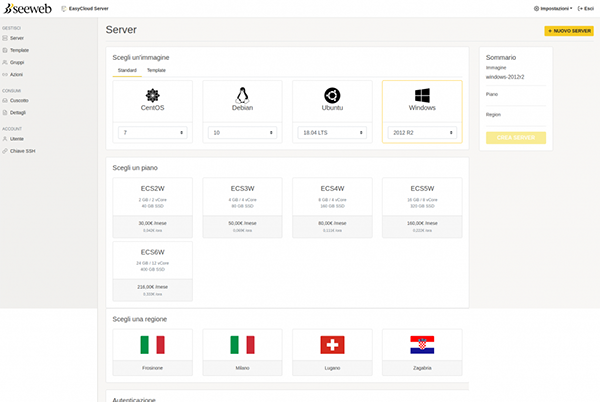The width and height of the screenshot is (600, 402).
Task: Open the CentOS version dropdown
Action: pos(153,132)
